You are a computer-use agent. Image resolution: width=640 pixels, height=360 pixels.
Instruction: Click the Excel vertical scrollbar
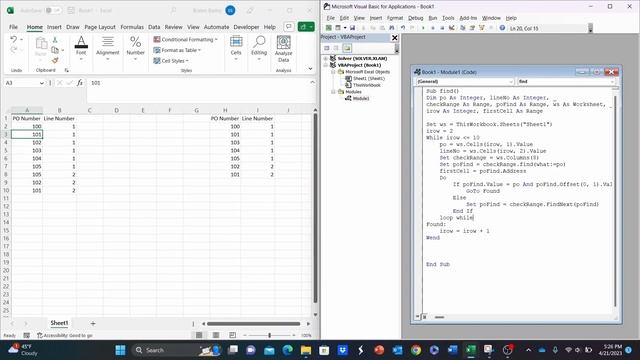[x=315, y=208]
